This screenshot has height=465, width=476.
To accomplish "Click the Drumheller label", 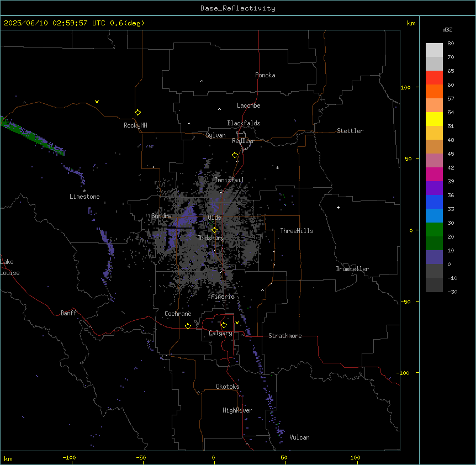I will pos(352,269).
